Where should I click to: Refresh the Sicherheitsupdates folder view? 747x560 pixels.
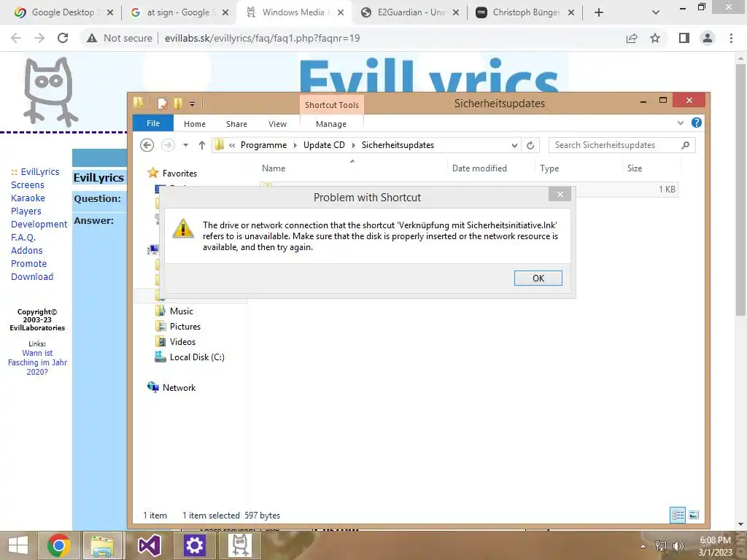(x=530, y=145)
